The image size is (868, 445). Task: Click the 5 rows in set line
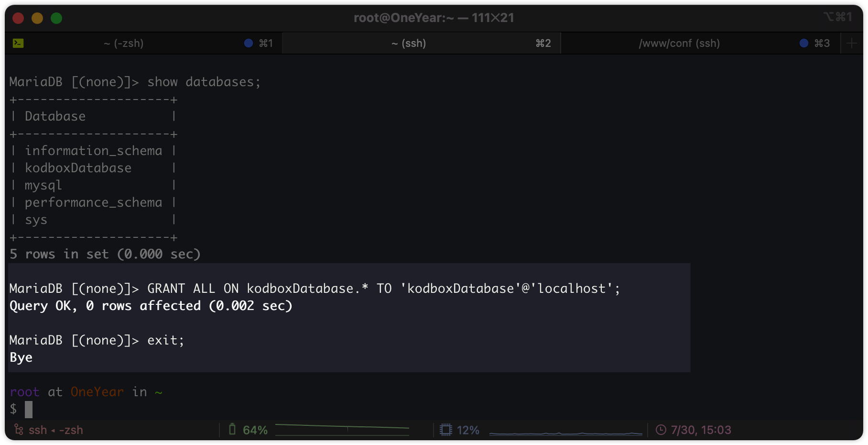[x=105, y=254]
